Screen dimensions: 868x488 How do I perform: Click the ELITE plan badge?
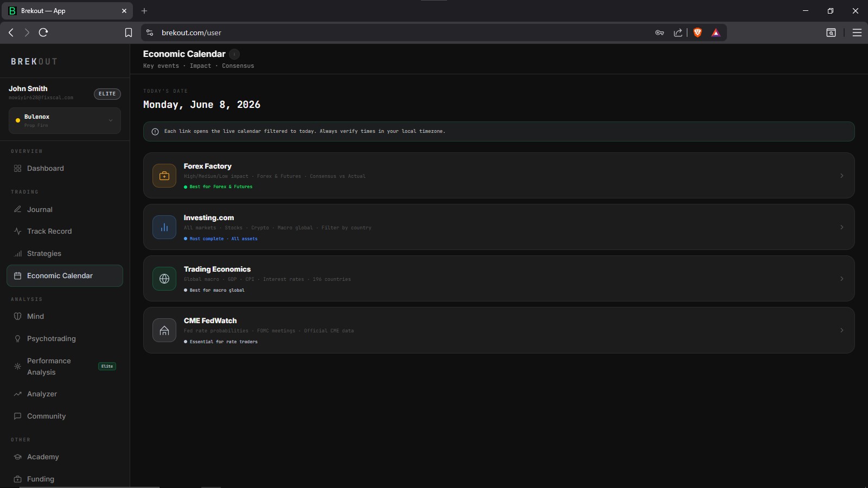click(107, 94)
